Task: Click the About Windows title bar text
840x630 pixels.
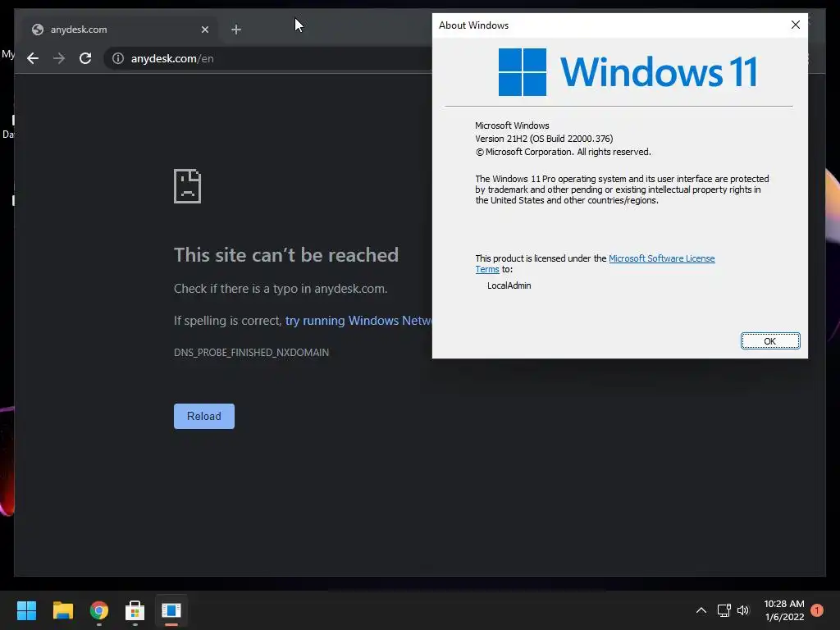Action: click(473, 25)
